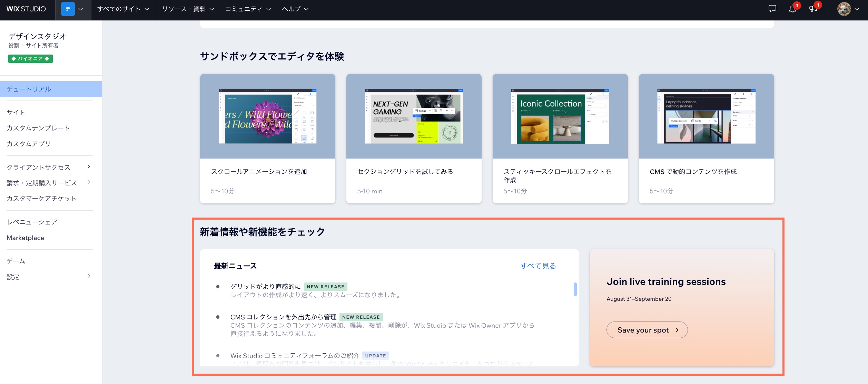Image resolution: width=868 pixels, height=384 pixels.
Task: Click the 5-10 min duration text
Action: (x=370, y=191)
